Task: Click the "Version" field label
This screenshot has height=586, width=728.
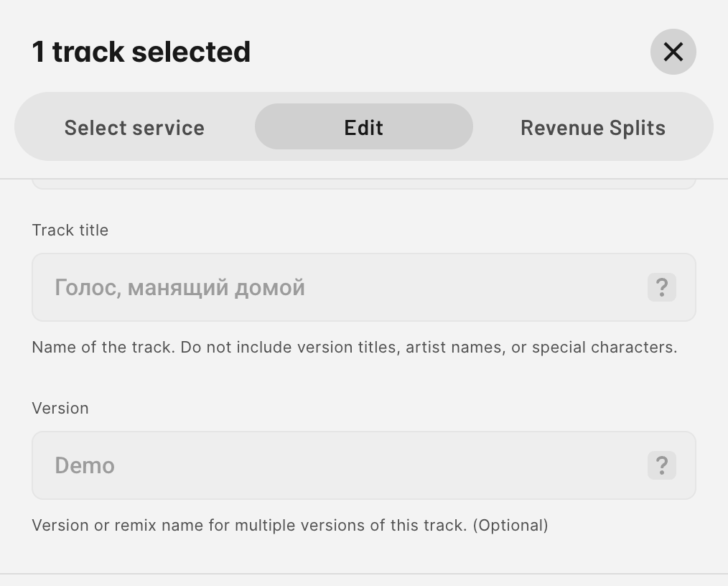Action: (60, 408)
